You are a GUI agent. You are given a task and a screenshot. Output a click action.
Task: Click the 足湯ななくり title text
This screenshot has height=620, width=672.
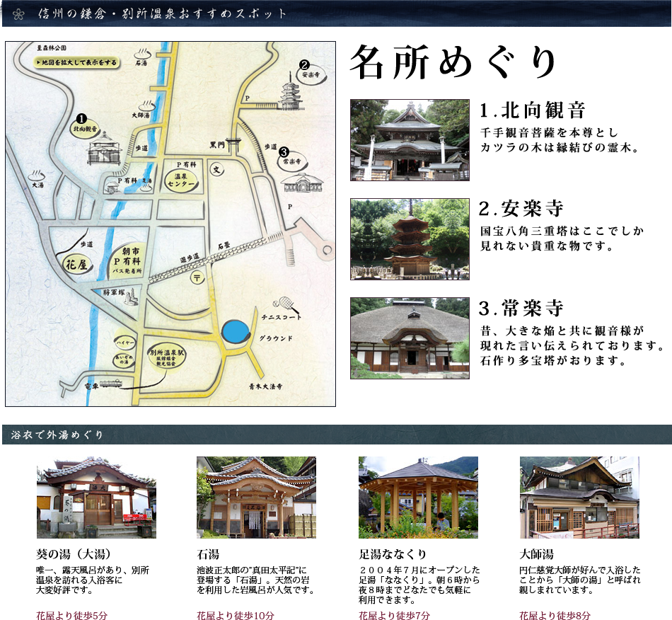(393, 554)
